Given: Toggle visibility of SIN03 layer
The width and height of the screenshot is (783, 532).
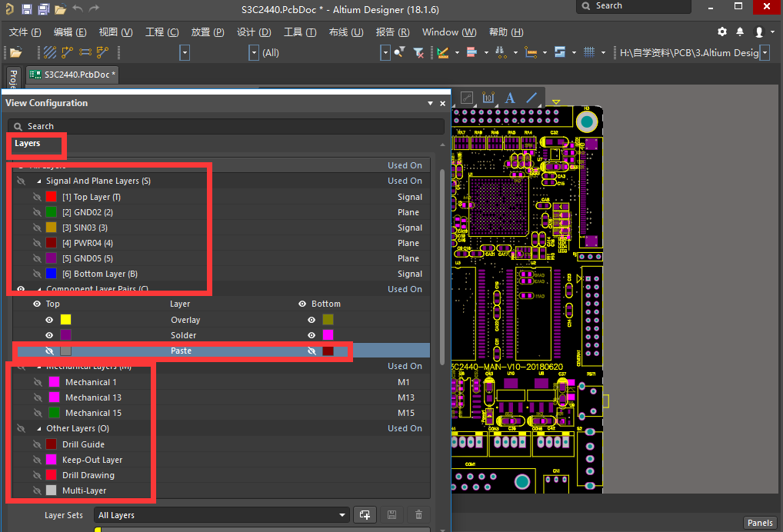Looking at the screenshot, I should coord(37,228).
